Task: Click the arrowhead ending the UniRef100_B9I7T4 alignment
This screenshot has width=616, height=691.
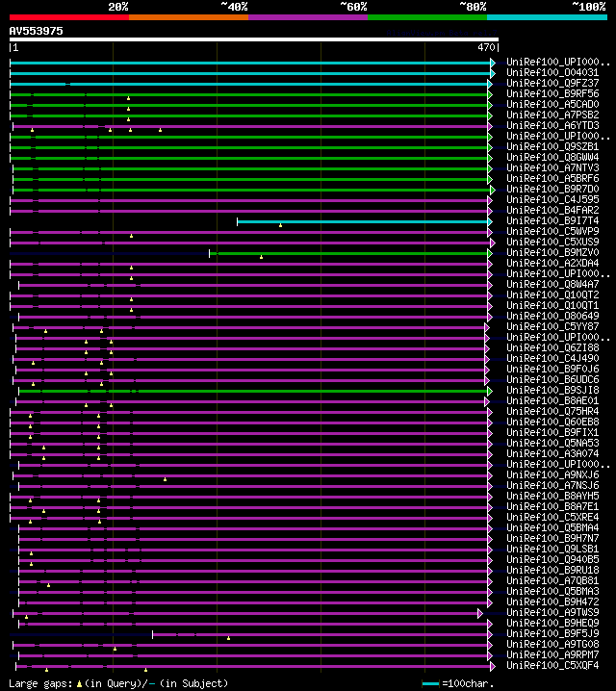Action: point(490,221)
